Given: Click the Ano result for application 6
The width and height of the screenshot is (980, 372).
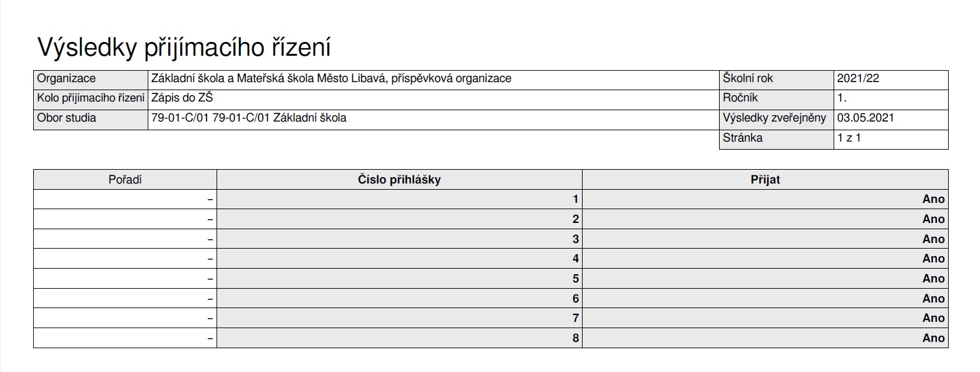Looking at the screenshot, I should click(933, 298).
